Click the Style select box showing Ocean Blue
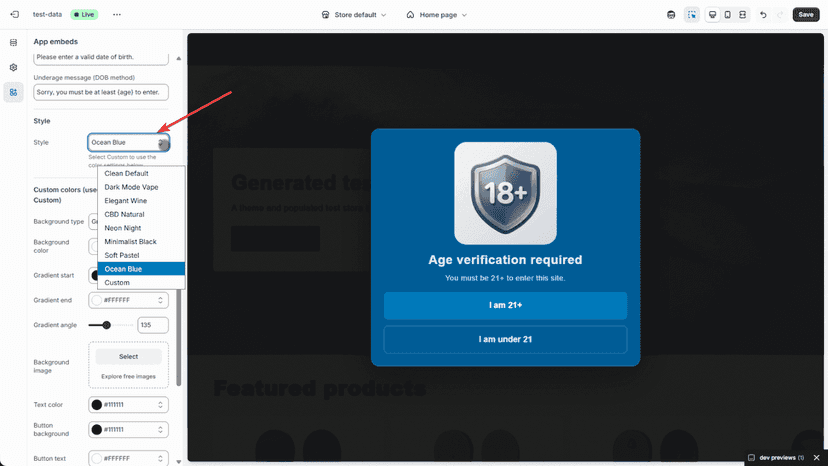This screenshot has width=828, height=466. pyautogui.click(x=128, y=142)
